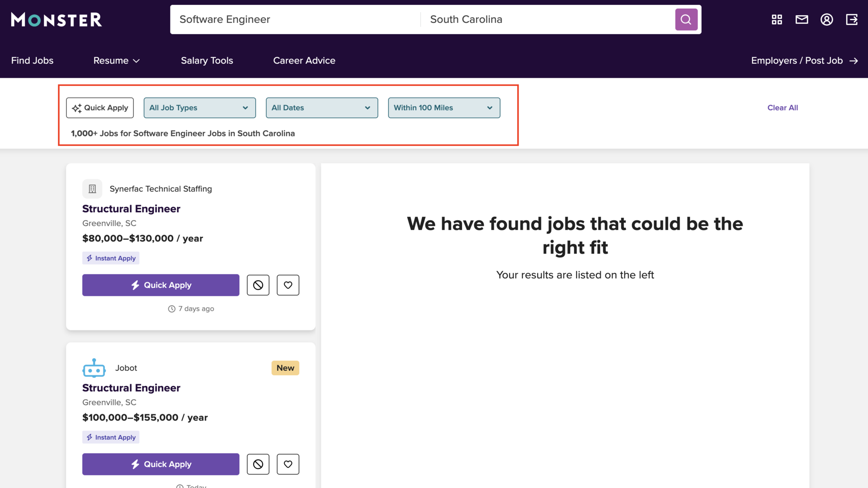Click Synerfac Technical Staffing company name

pos(161,189)
